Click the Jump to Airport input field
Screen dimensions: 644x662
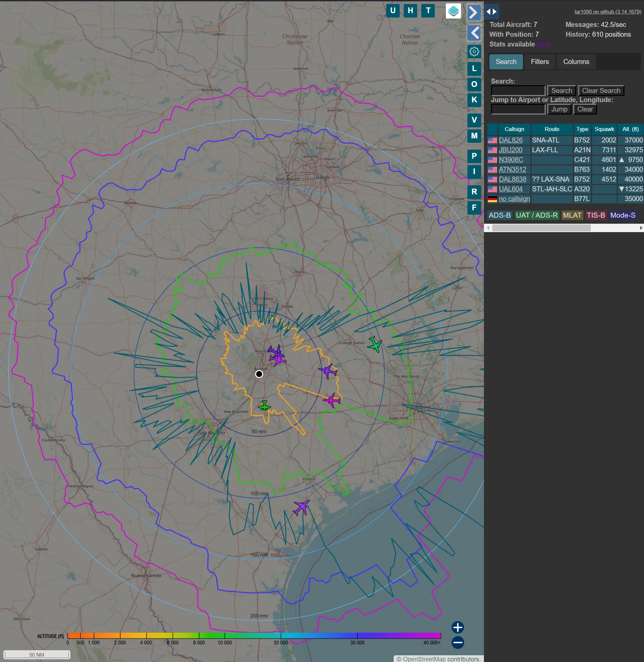click(518, 109)
